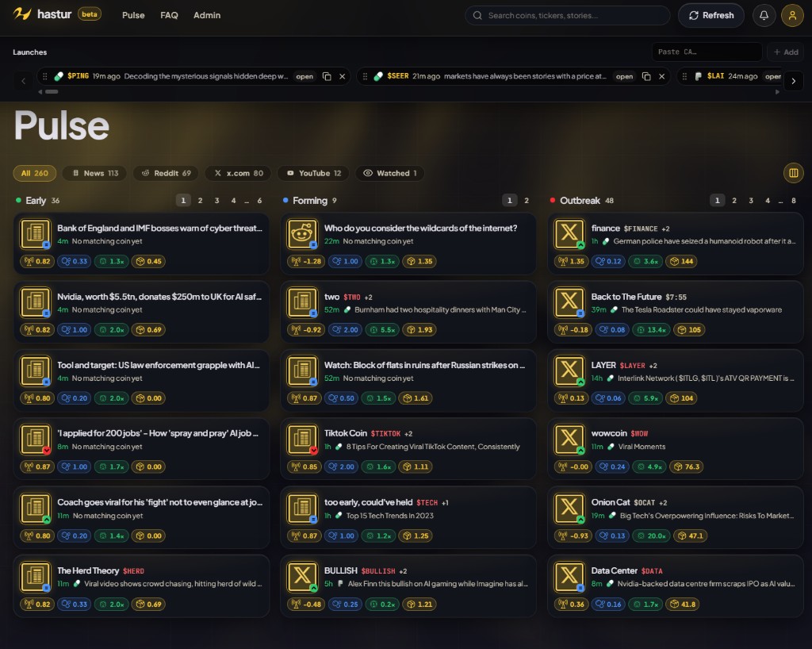Filter by Watched items
Screen dimensions: 812x649
[x=390, y=173]
